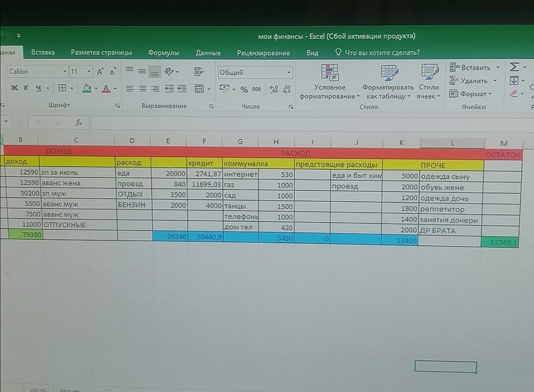Align text to middle
This screenshot has width=534, height=392.
[x=142, y=71]
